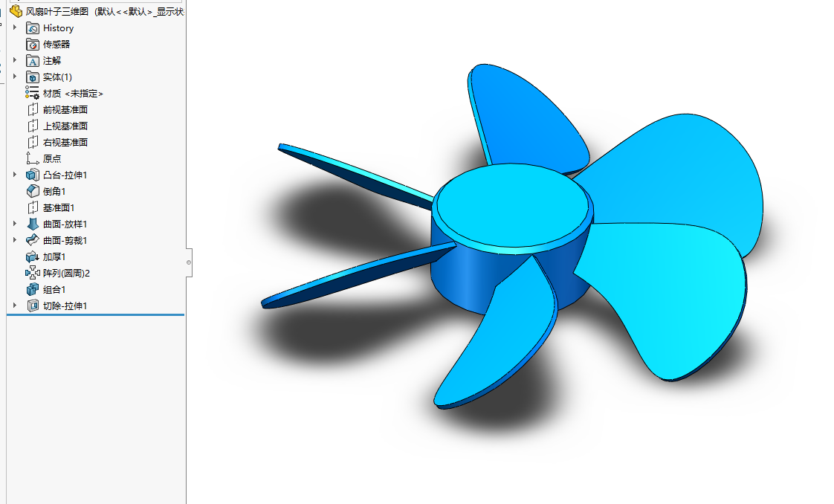Click the 原点 origin icon

(33, 159)
